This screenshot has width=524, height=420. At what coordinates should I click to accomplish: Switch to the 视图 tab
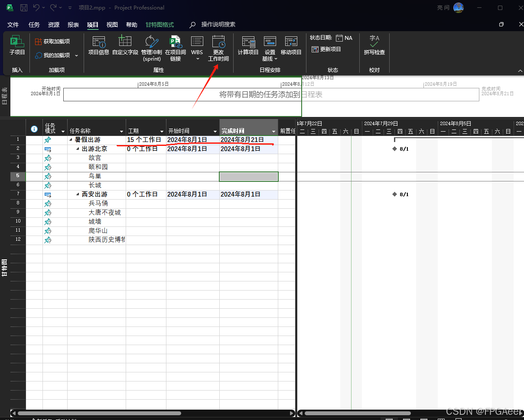[112, 25]
